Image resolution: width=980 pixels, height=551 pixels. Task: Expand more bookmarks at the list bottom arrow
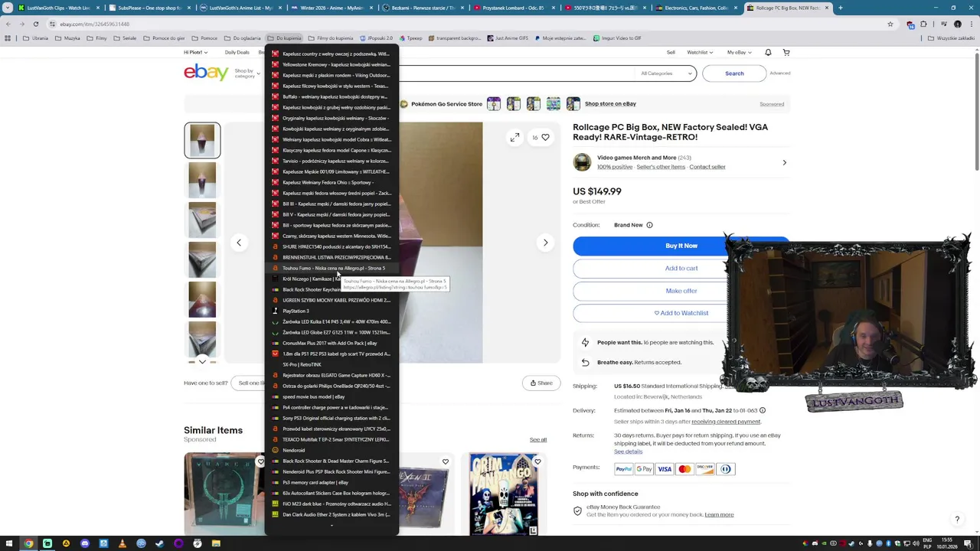tap(332, 526)
